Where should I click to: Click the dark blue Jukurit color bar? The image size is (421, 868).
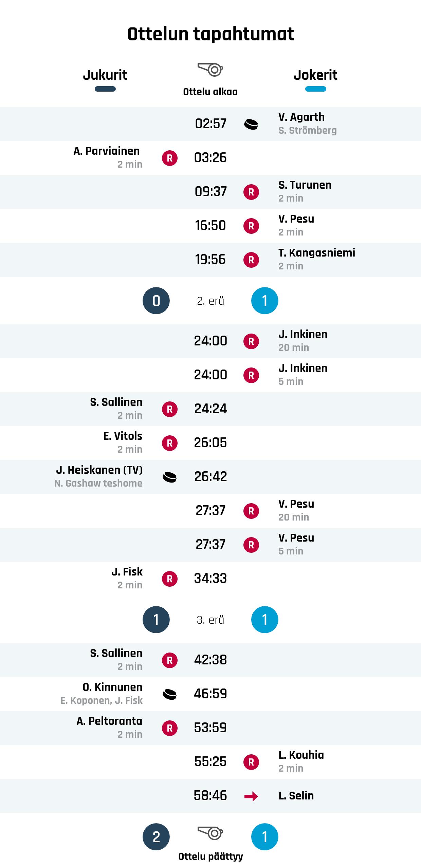pos(105,89)
